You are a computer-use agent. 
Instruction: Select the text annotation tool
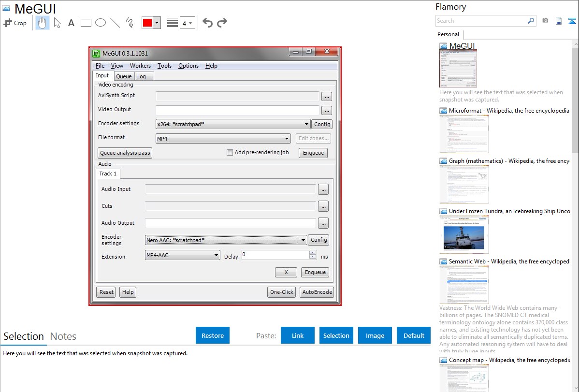tap(71, 23)
